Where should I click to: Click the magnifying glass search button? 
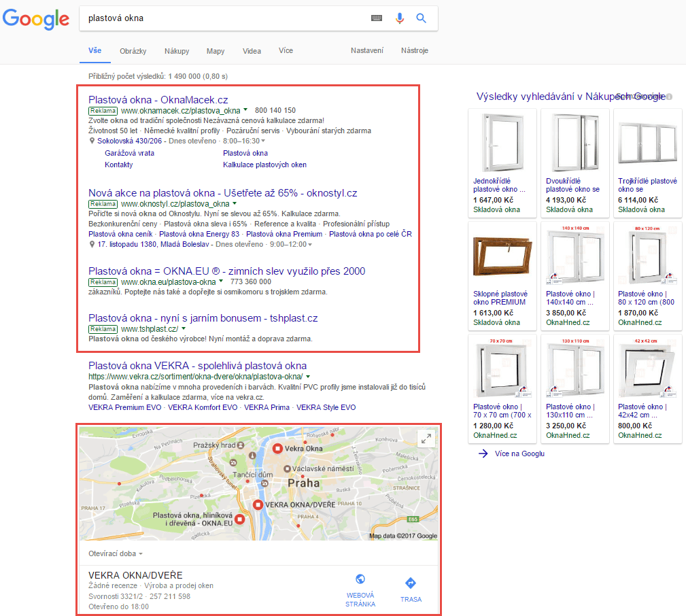tap(422, 18)
